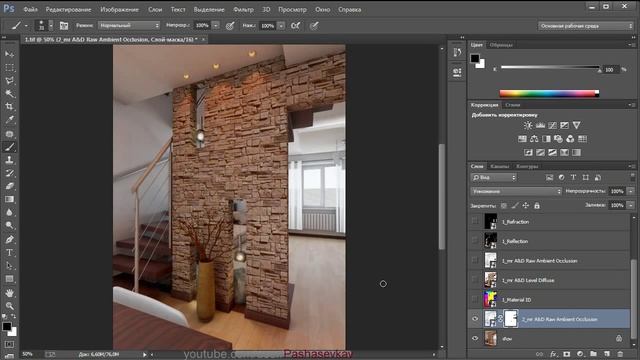
Task: Select the Brush tool in toolbox
Action: (x=9, y=147)
